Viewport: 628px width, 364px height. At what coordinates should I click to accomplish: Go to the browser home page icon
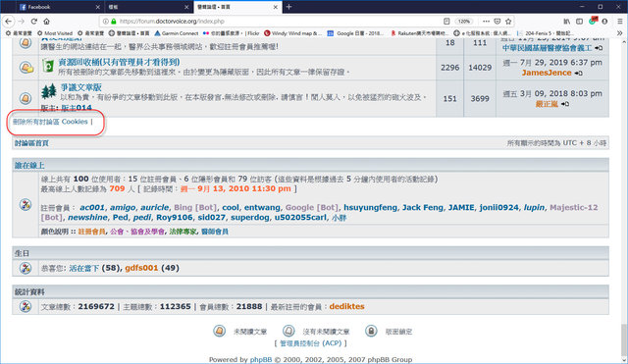(46, 22)
